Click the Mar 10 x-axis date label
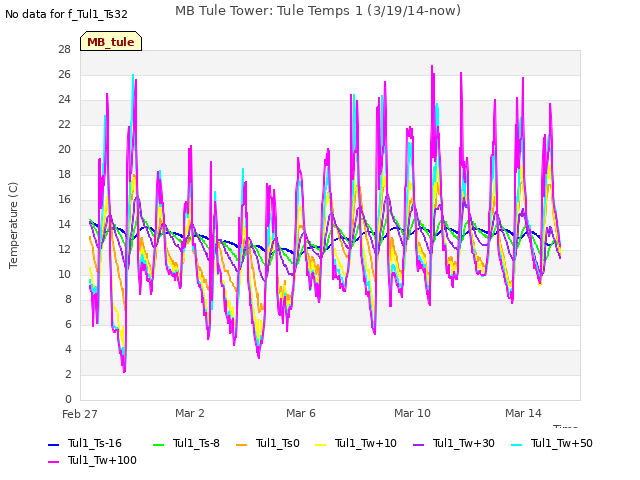The height and width of the screenshot is (480, 640). [412, 413]
